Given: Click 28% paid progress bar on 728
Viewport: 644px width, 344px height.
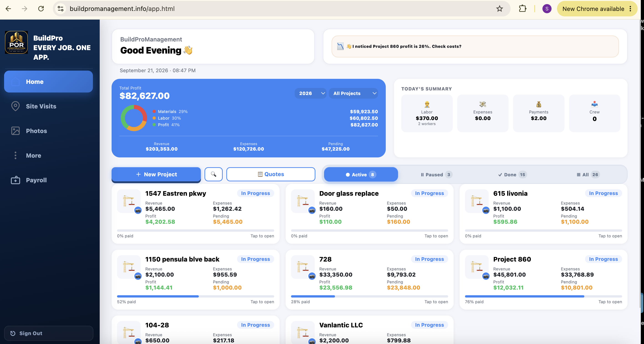Looking at the screenshot, I should 369,296.
